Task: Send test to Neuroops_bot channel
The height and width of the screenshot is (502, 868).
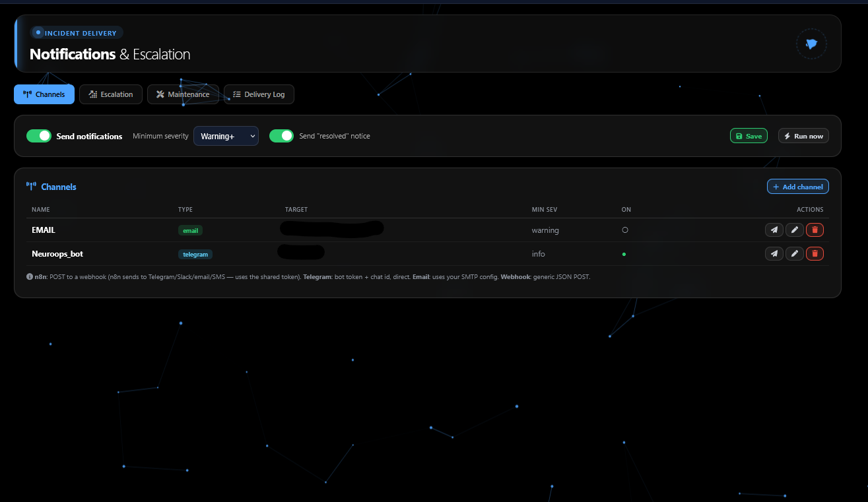Action: [774, 254]
